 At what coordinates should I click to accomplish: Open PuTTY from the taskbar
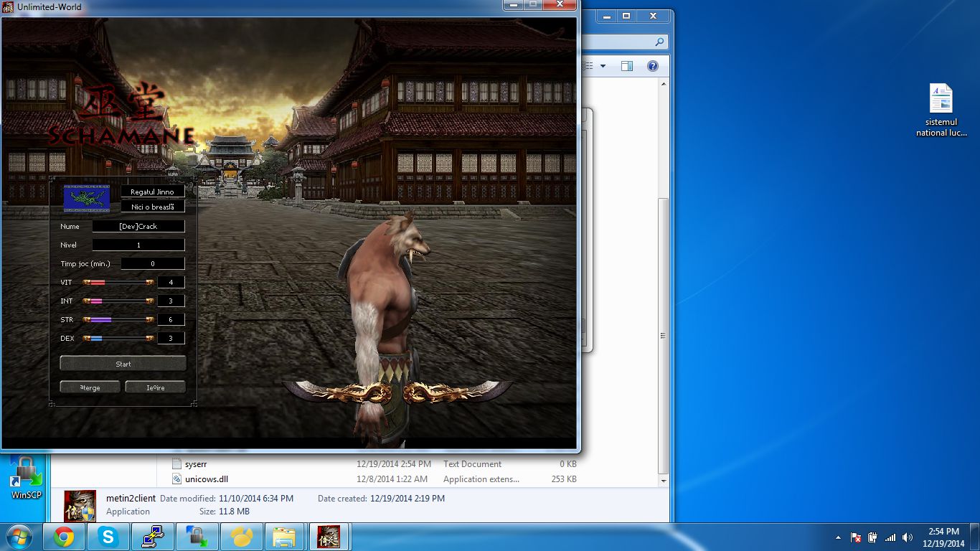coord(153,537)
